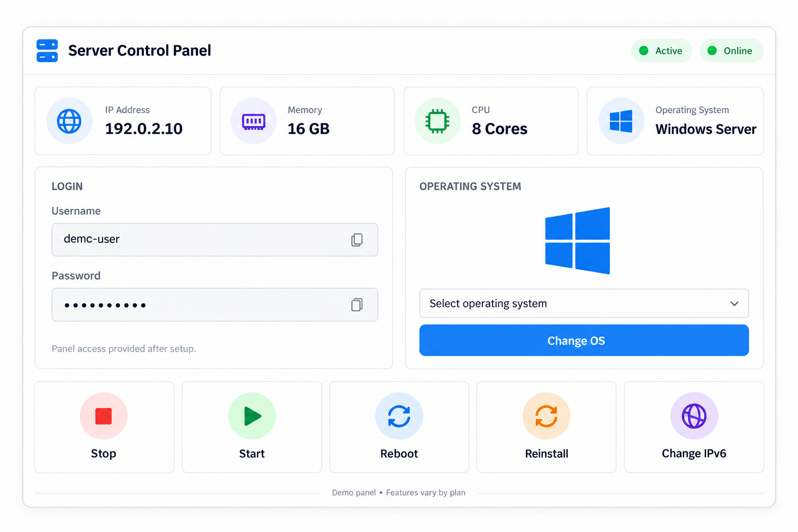Screen dimensions: 798x532
Task: Click the LOGIN section heading
Action: pos(67,187)
